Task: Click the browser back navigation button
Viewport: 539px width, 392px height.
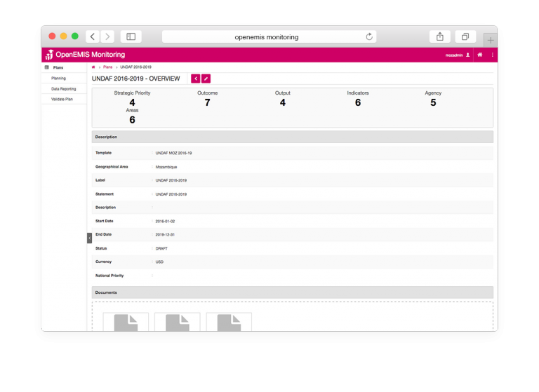Action: (x=93, y=36)
